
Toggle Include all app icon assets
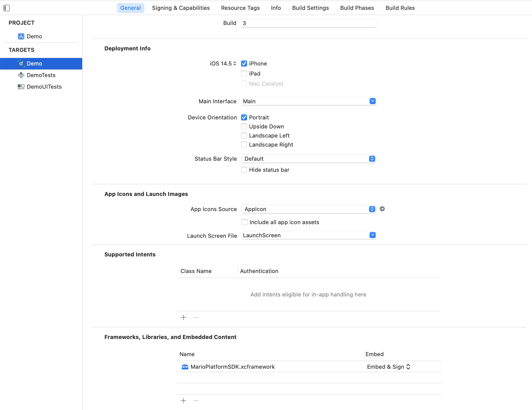pos(244,222)
